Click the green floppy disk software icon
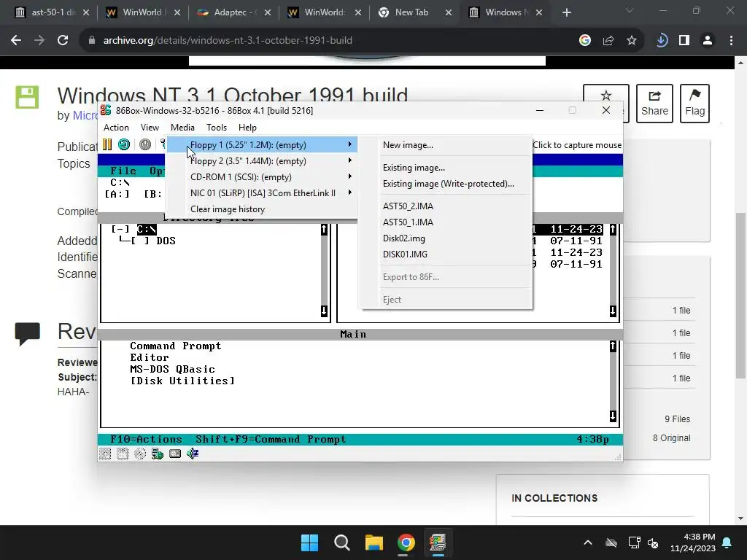Viewport: 747px width, 560px height. tap(27, 97)
